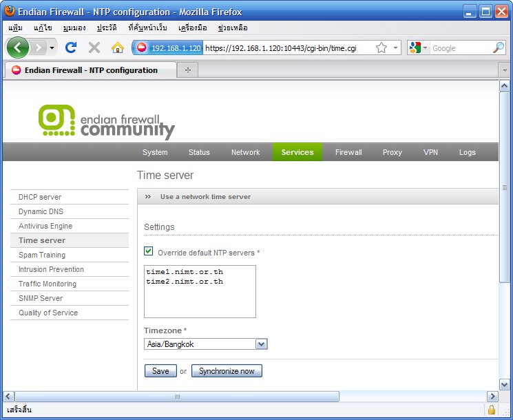Click the padlock security icon in status bar

tap(492, 410)
